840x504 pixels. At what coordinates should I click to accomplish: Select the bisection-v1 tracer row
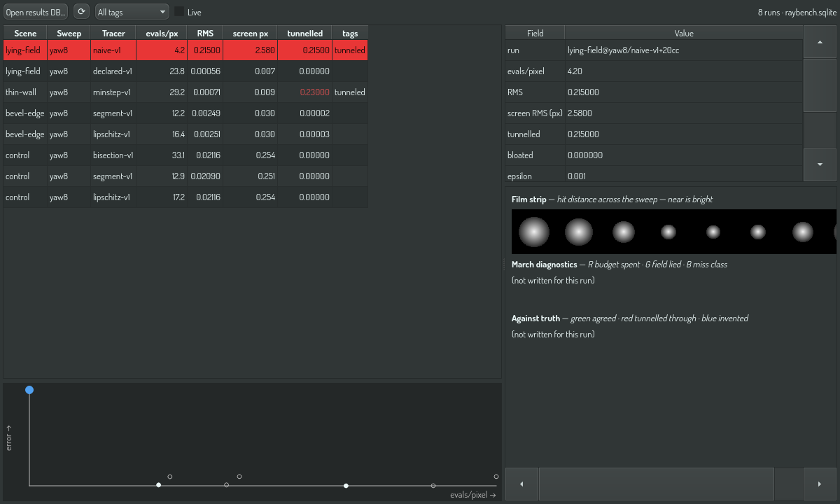[185, 155]
